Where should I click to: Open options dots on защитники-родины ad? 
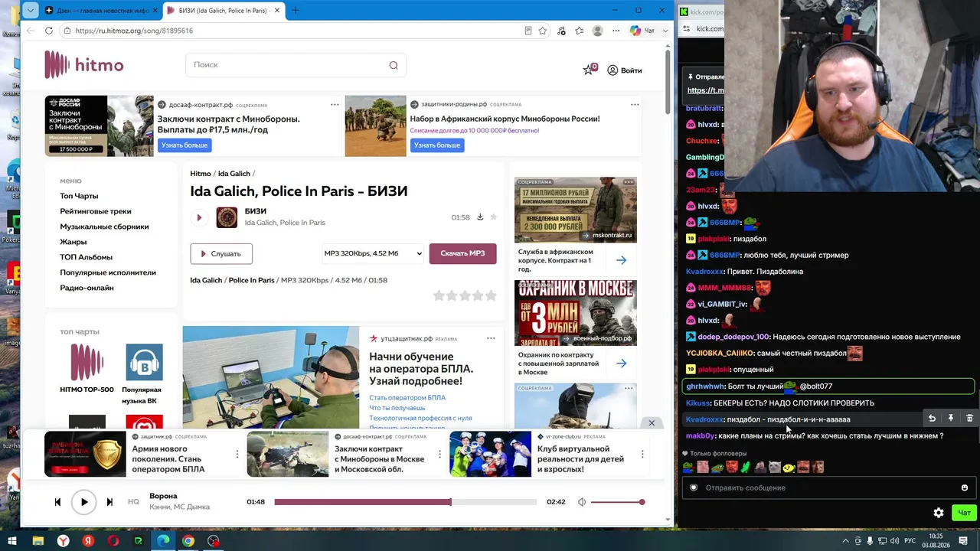coord(635,105)
